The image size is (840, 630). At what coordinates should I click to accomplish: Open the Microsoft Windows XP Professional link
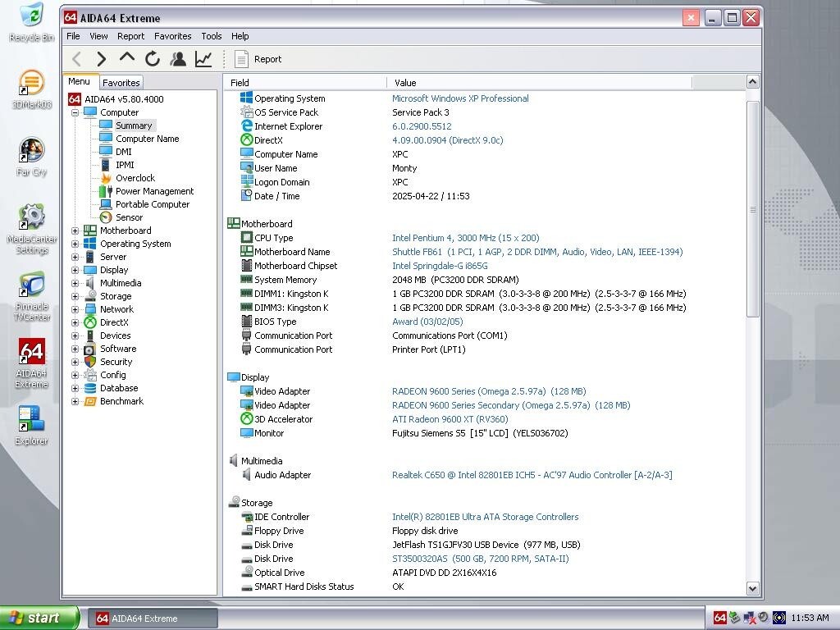(x=460, y=98)
